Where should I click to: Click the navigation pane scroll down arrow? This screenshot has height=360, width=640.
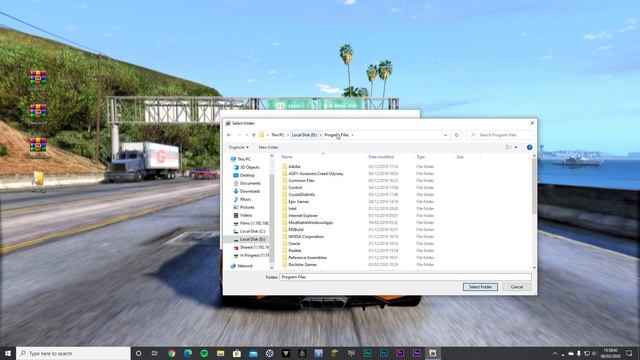coord(272,268)
